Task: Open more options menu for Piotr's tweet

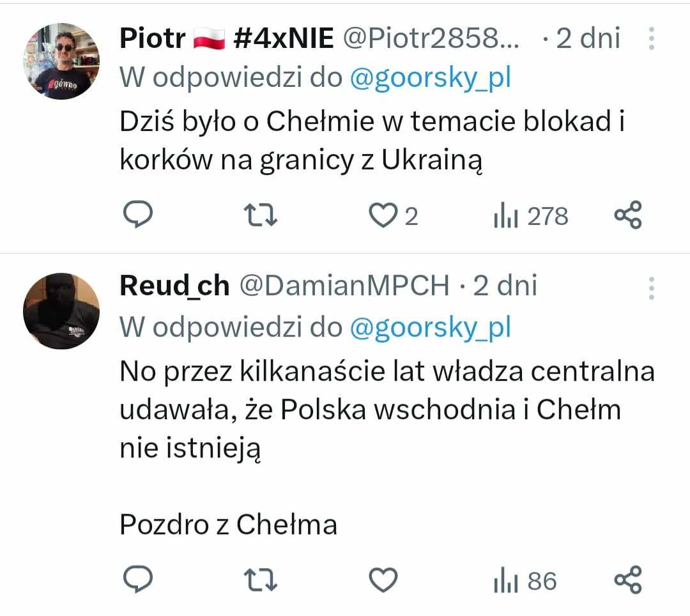Action: [651, 39]
